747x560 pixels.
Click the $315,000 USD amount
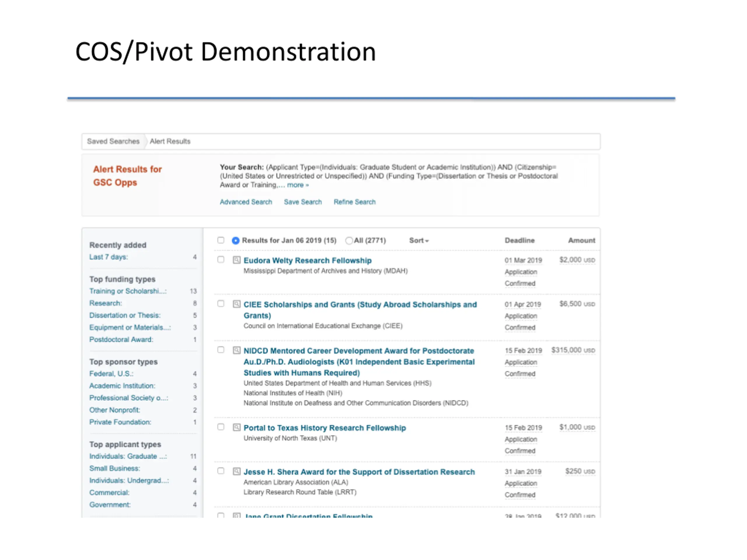573,350
